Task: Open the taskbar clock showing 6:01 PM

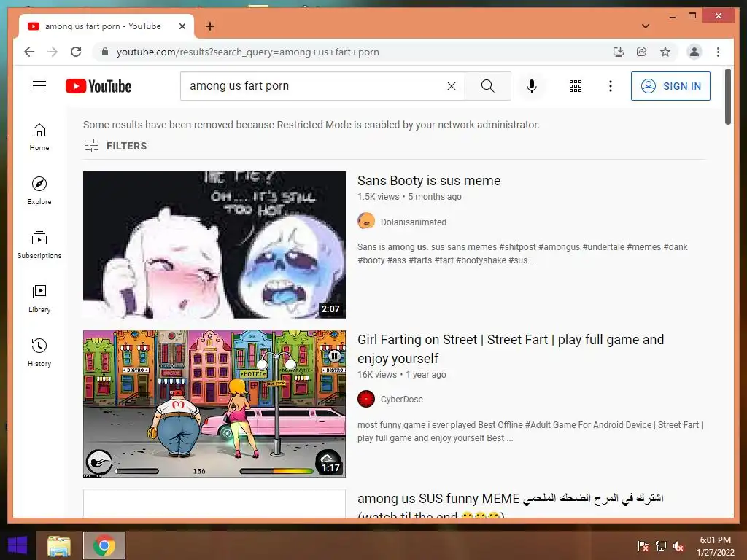Action: tap(715, 545)
